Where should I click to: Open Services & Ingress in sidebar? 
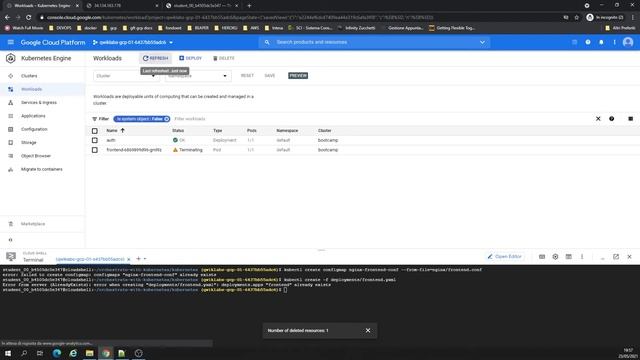[x=39, y=102]
